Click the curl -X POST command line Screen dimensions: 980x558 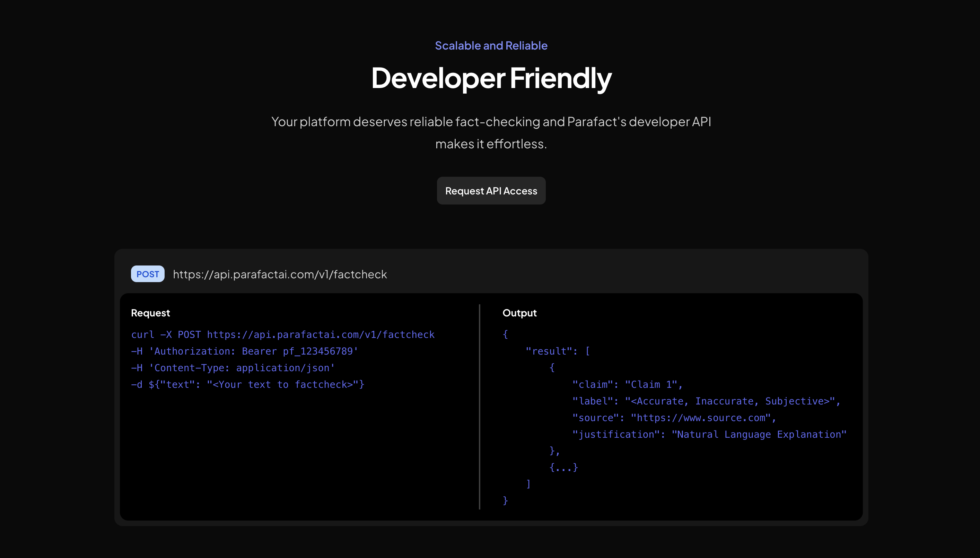click(x=282, y=334)
